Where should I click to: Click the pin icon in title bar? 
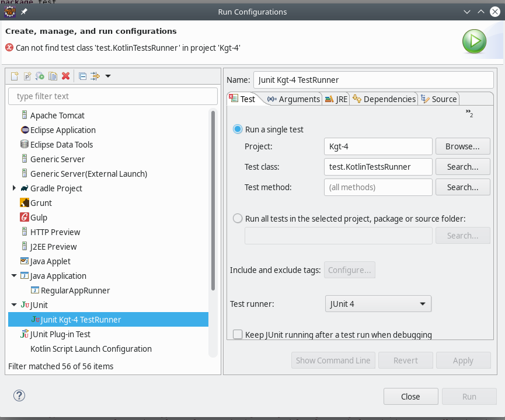(24, 12)
